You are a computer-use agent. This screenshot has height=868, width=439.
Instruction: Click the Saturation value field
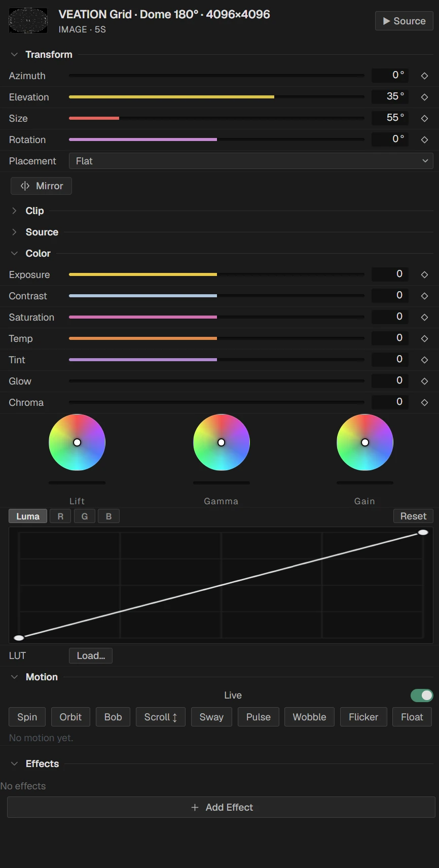[390, 317]
